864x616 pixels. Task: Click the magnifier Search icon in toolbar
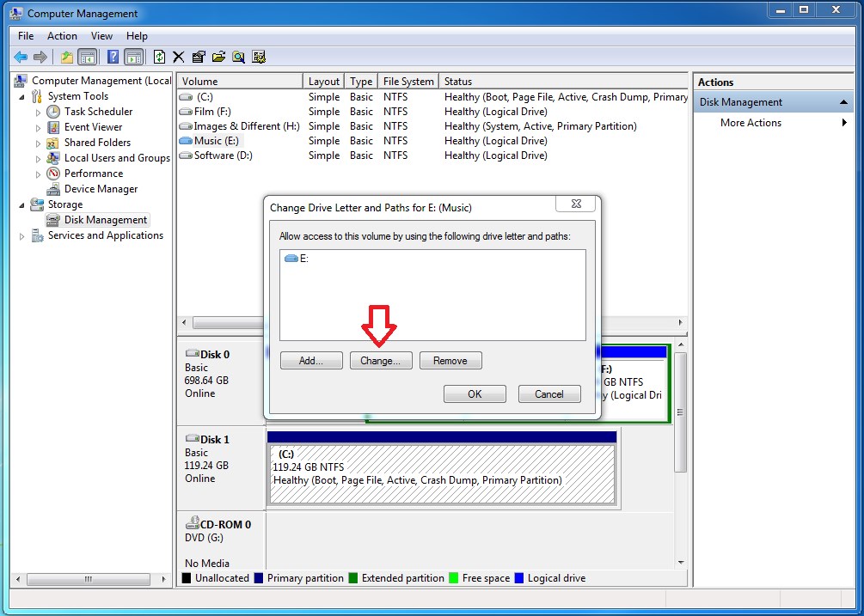pos(239,57)
